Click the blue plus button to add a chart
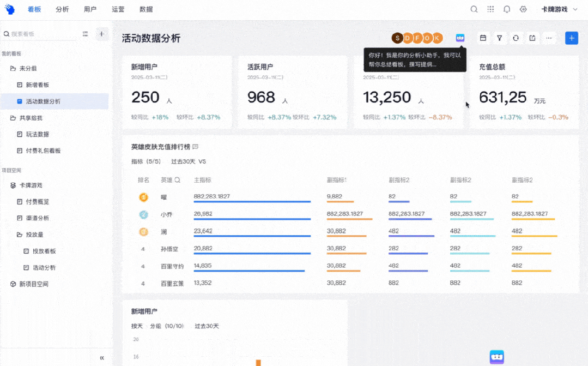Screen dimensions: 588x366 (571, 38)
